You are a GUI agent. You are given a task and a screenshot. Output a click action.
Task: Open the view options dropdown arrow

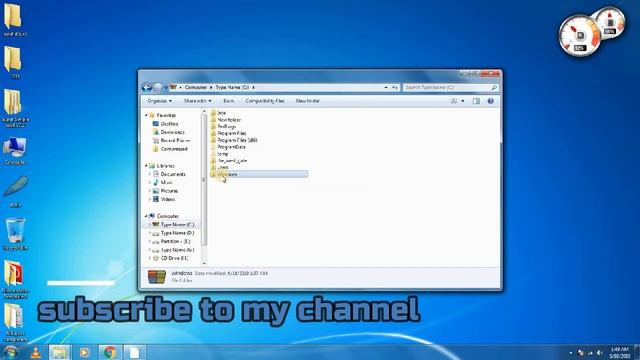[x=463, y=101]
